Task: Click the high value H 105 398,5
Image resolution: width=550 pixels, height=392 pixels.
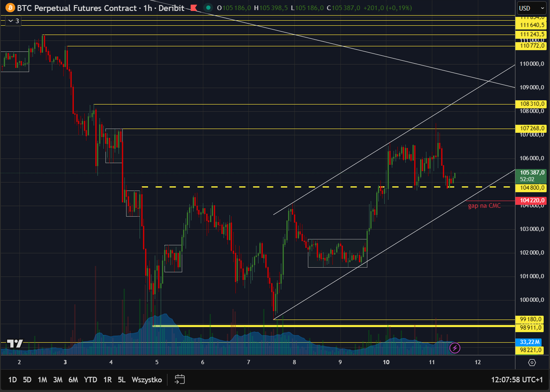Action: (271, 8)
